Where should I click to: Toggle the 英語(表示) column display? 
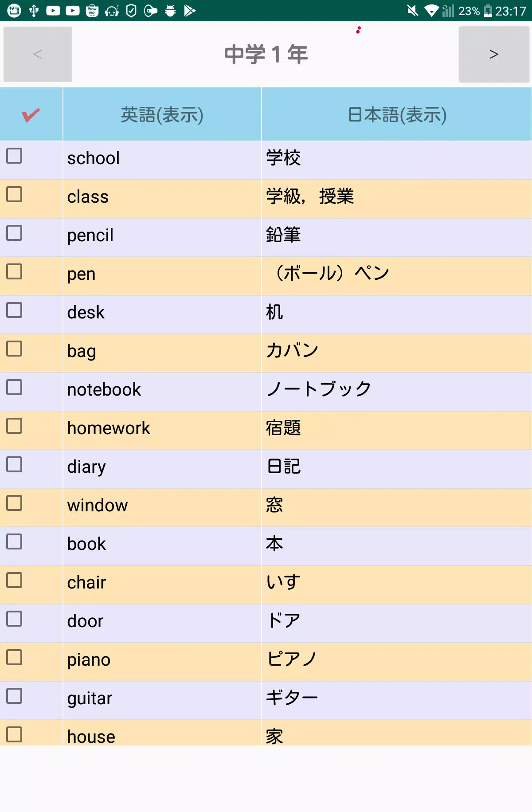click(162, 114)
